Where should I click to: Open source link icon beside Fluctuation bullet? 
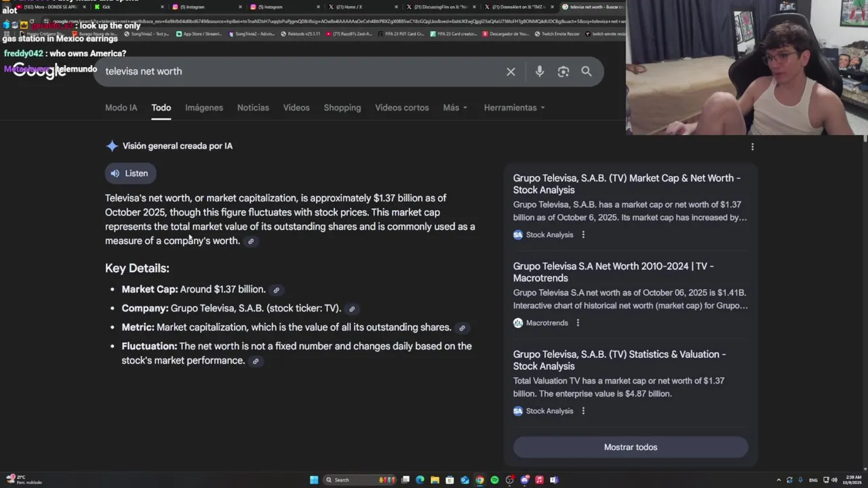[x=256, y=361]
